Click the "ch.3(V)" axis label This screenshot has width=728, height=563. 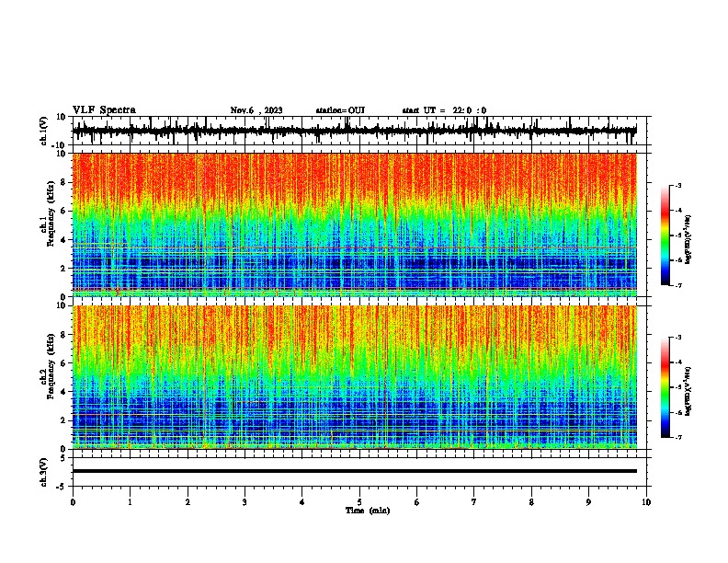[x=44, y=472]
